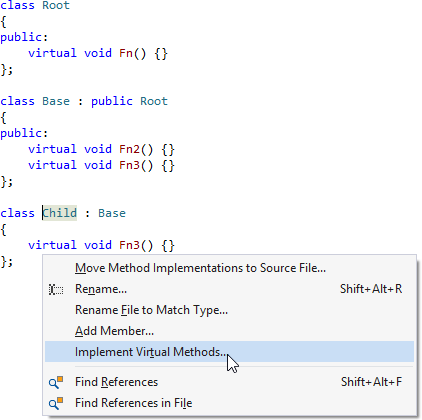The image size is (422, 420).
Task: Click the Find References in File icon
Action: (x=56, y=403)
